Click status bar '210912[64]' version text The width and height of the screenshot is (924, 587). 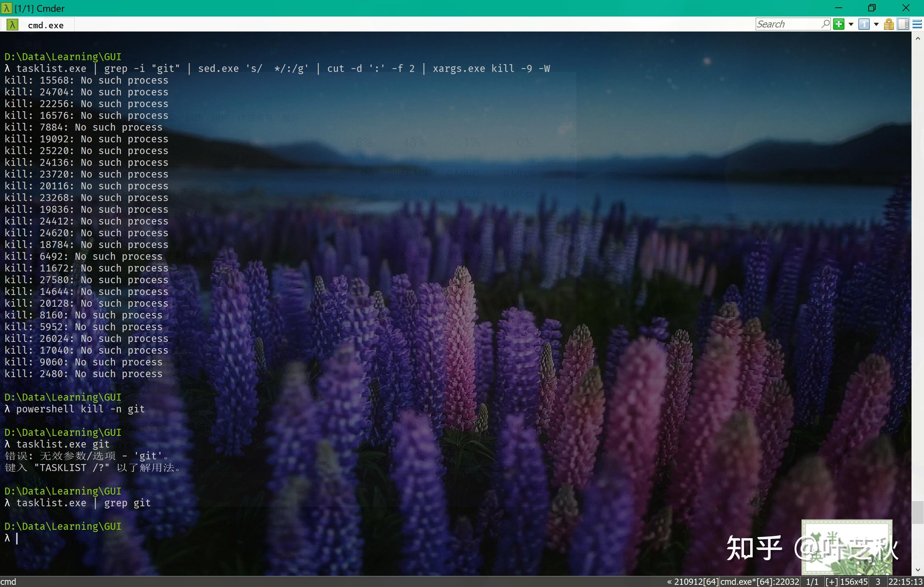coord(696,581)
